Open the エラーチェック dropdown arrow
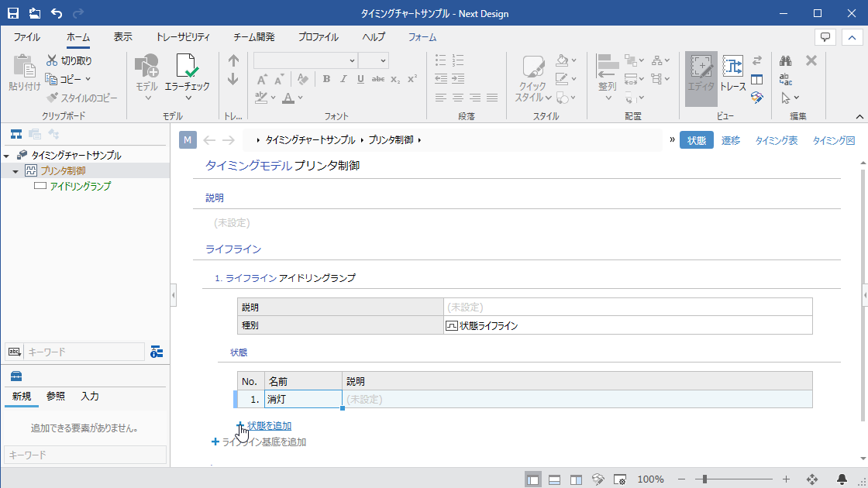 coord(188,98)
